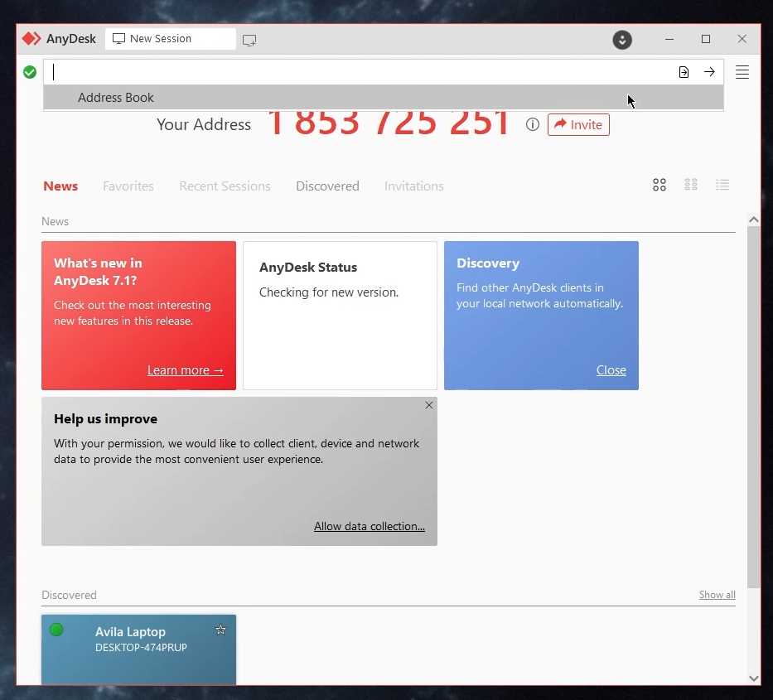Click the AnyDesk logo icon
The width and height of the screenshot is (773, 700).
point(31,38)
